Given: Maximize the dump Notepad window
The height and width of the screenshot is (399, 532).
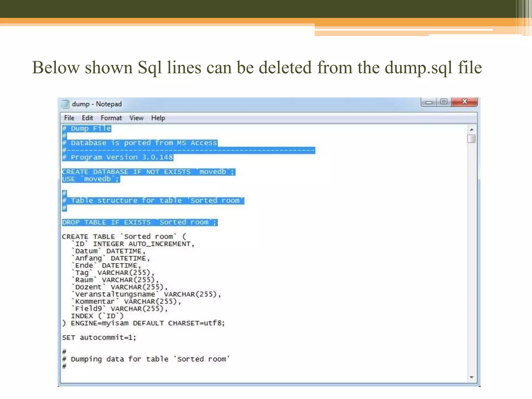Looking at the screenshot, I should tap(444, 102).
